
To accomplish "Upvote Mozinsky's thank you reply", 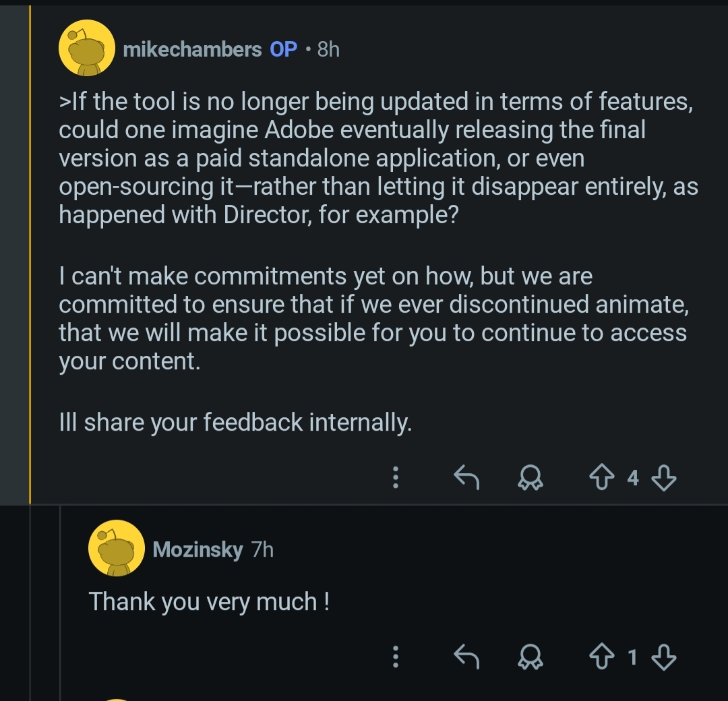I will (601, 657).
